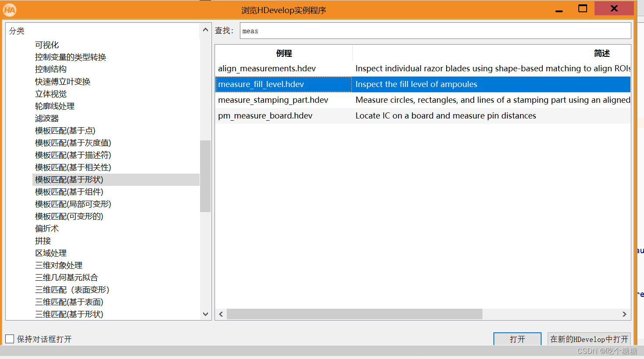Minimize the 浏览HDevelop实例程序 window
The image size is (644, 359).
pyautogui.click(x=559, y=10)
